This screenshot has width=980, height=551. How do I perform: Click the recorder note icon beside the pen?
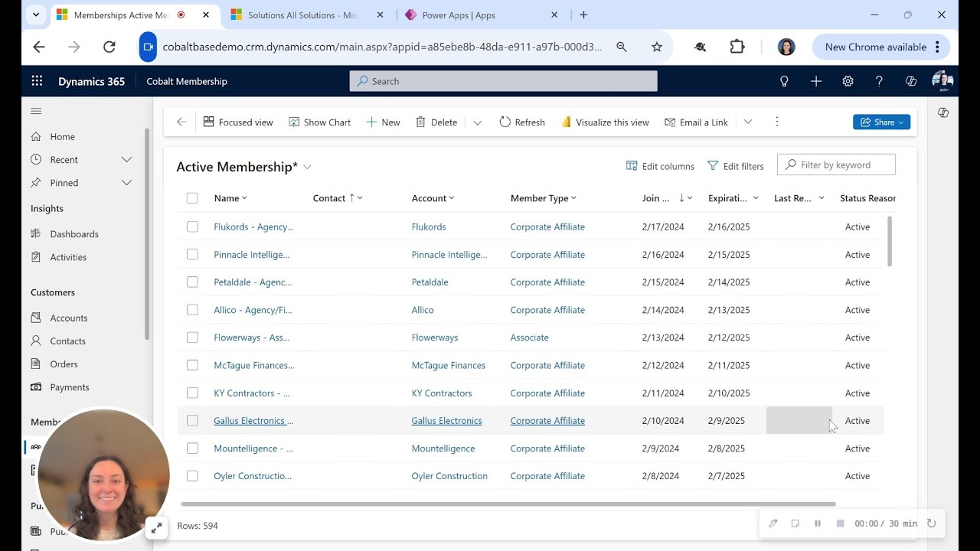[x=795, y=523]
